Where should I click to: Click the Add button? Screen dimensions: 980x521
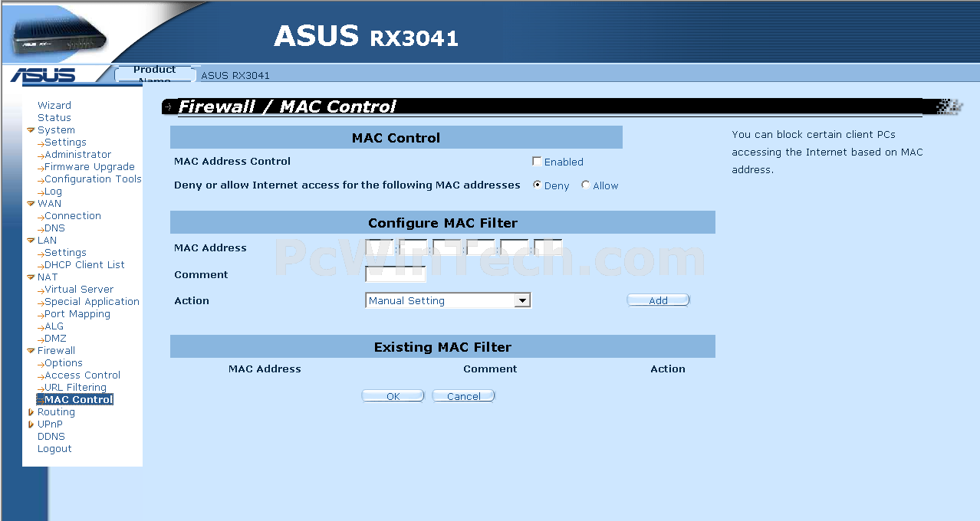658,300
